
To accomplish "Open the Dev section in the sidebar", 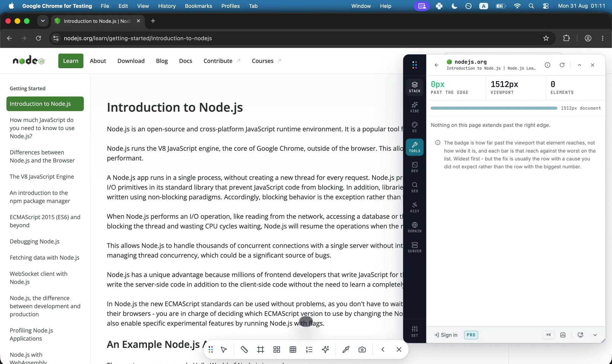I will [414, 167].
